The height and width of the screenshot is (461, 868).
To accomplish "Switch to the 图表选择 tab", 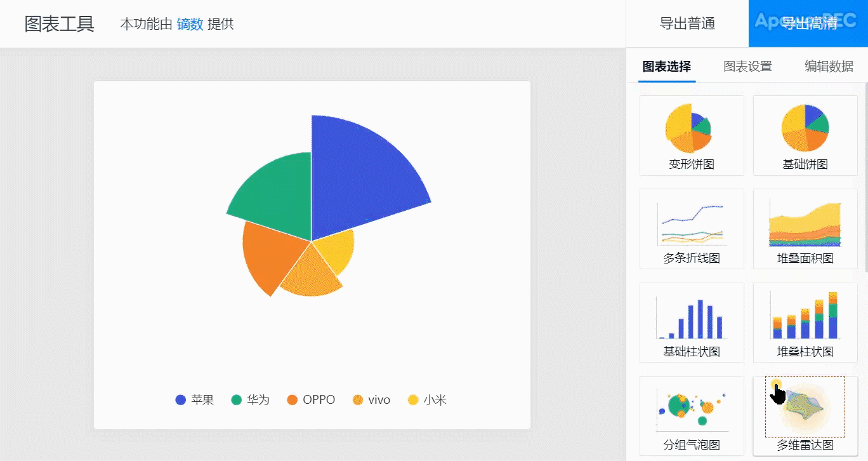I will (666, 66).
